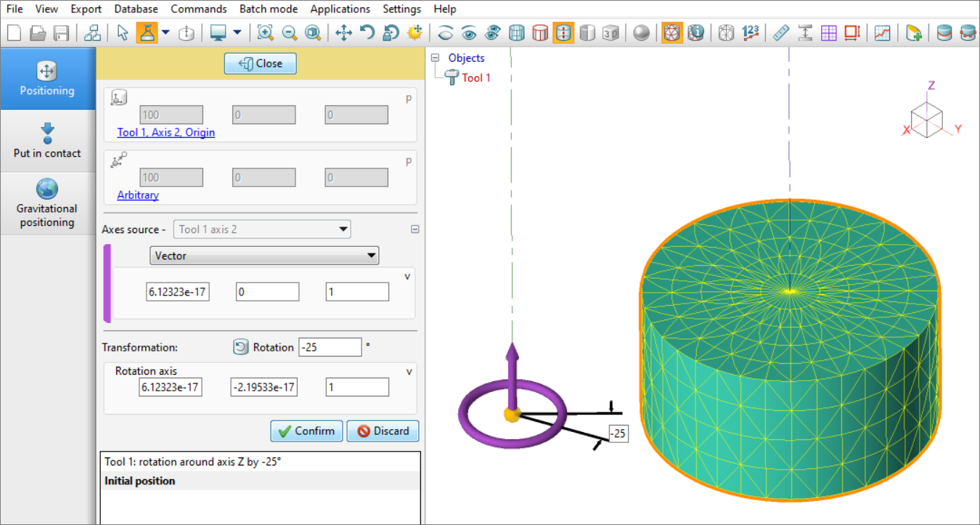The image size is (980, 525).
Task: Open the chart graph icon in toolbar
Action: 882,33
